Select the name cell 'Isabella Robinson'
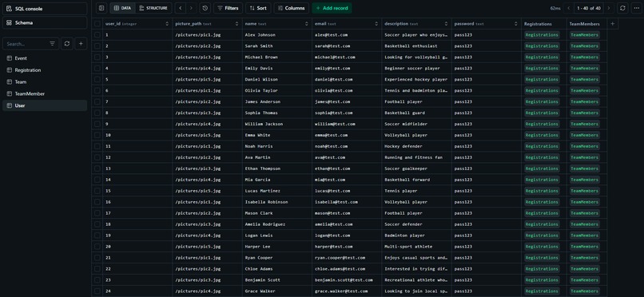Image resolution: width=644 pixels, height=297 pixels. pos(277,202)
